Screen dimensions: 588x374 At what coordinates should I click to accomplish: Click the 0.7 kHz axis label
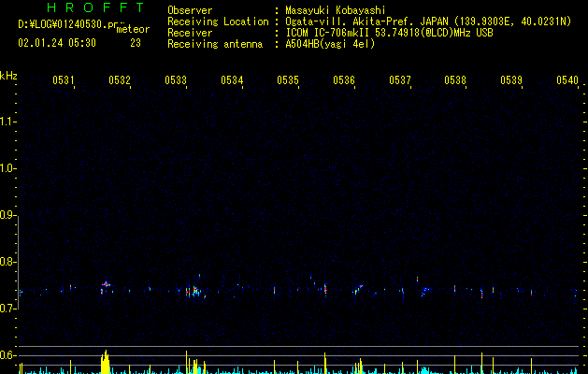(x=7, y=309)
